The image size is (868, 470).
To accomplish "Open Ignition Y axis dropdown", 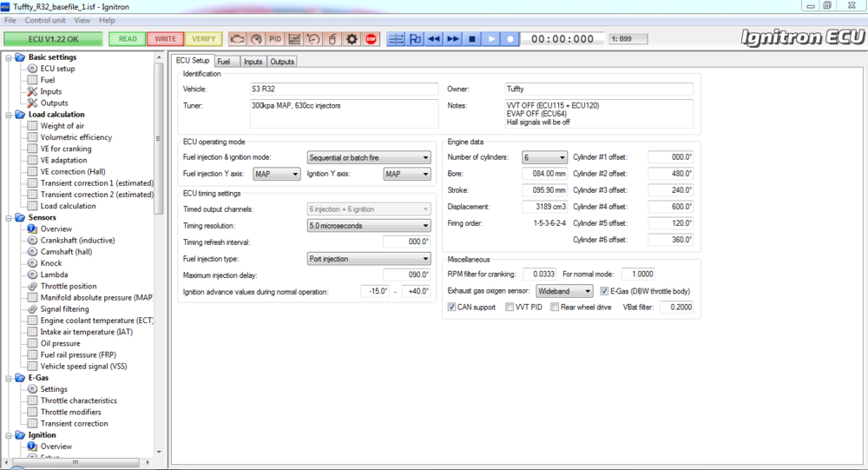I will tap(407, 174).
